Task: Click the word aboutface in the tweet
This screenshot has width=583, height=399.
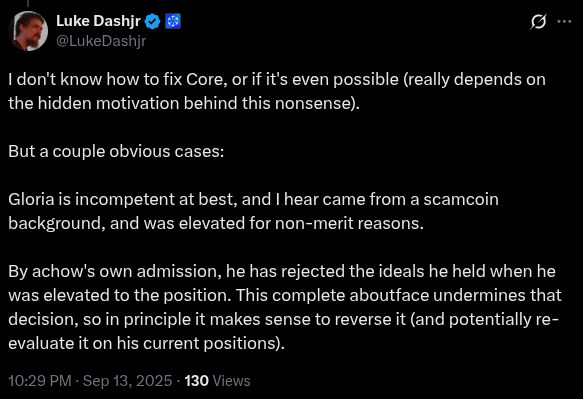Action: [x=389, y=295]
